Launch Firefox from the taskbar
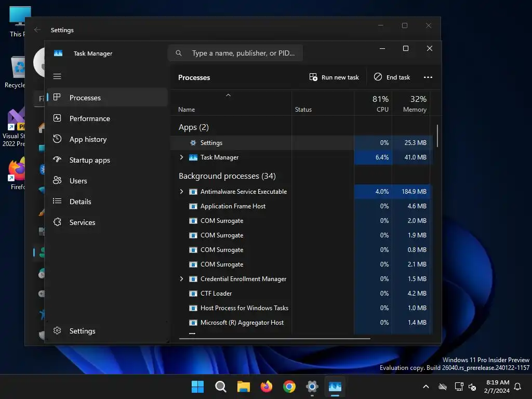532x399 pixels. point(267,387)
